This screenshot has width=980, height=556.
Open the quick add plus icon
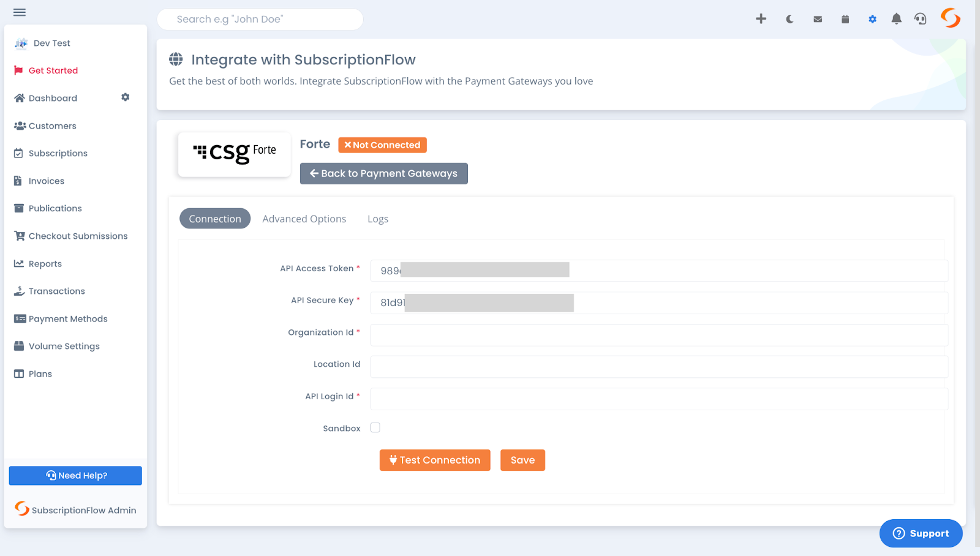[761, 19]
